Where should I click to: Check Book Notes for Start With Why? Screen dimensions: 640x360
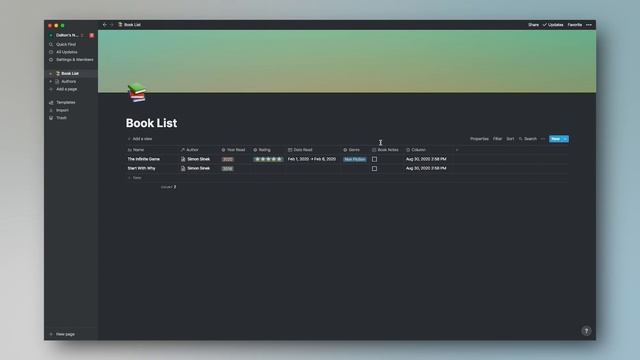(x=374, y=169)
